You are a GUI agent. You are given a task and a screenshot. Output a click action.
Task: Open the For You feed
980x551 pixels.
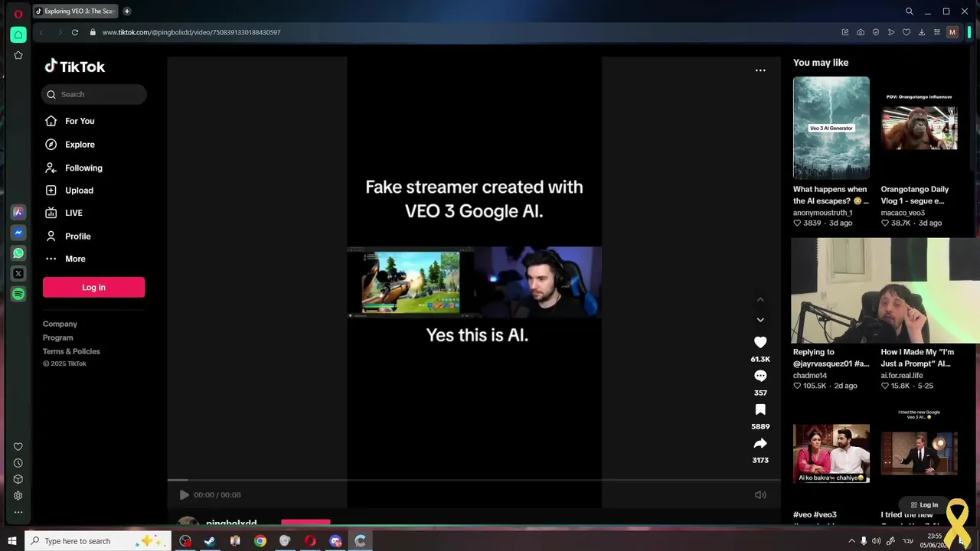click(x=80, y=121)
